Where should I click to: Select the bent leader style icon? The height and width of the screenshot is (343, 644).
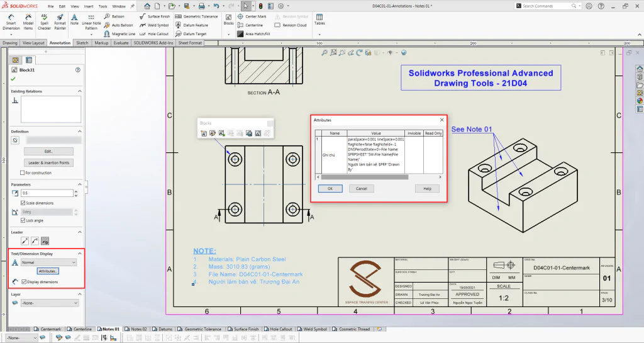(35, 241)
